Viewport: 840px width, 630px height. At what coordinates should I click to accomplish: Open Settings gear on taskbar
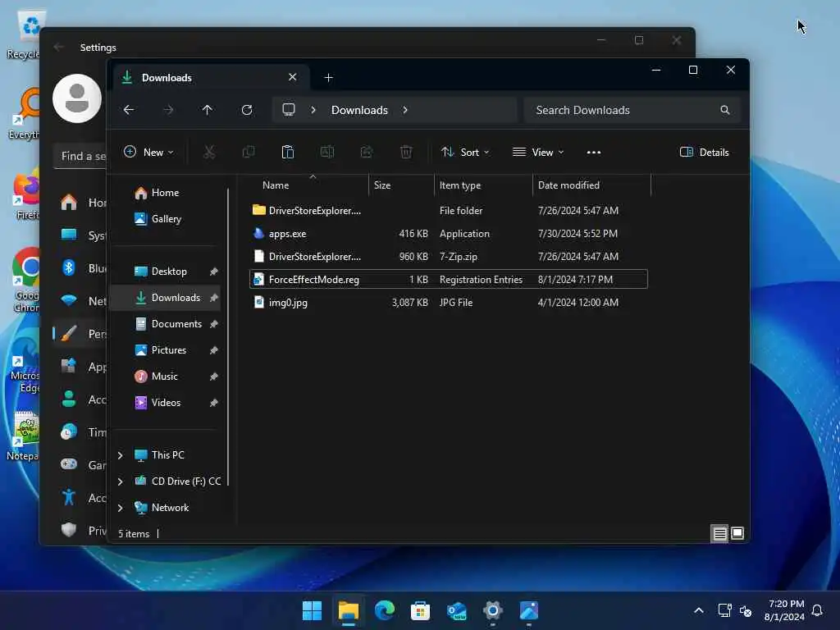tap(493, 610)
